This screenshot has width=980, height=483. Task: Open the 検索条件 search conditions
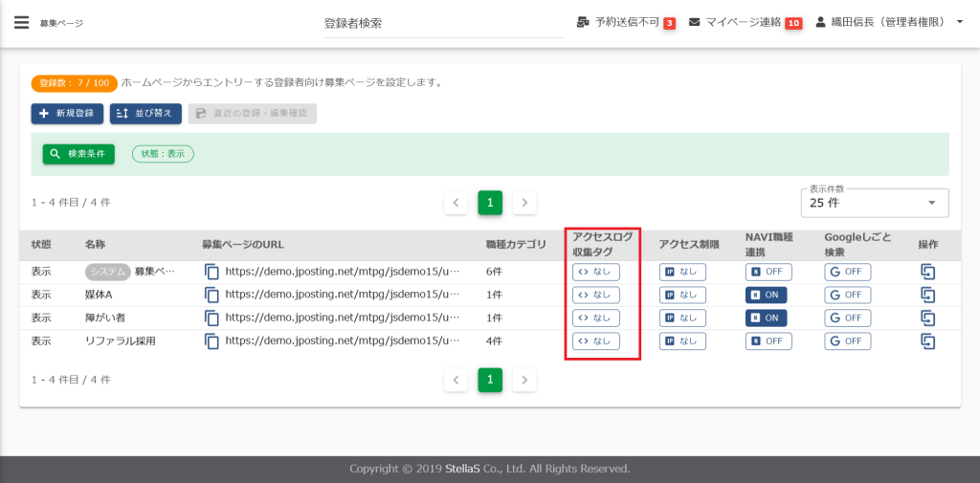point(78,153)
